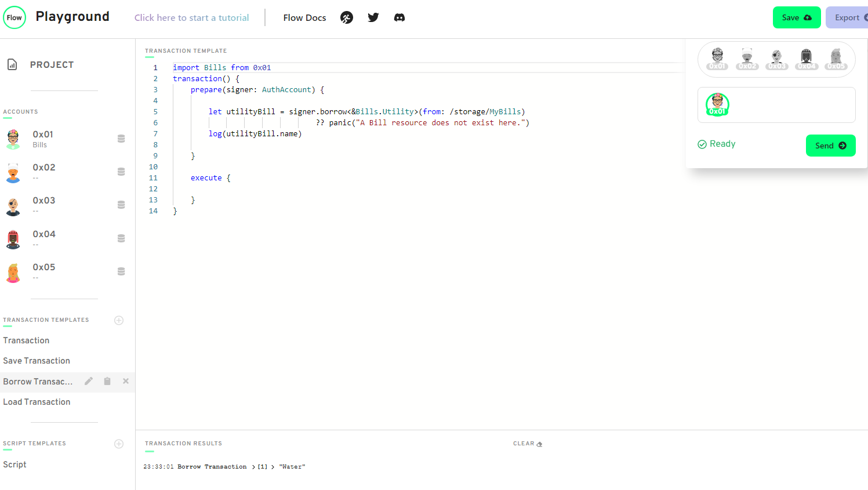The height and width of the screenshot is (490, 868).
Task: Click the Flow logo icon
Action: [14, 17]
